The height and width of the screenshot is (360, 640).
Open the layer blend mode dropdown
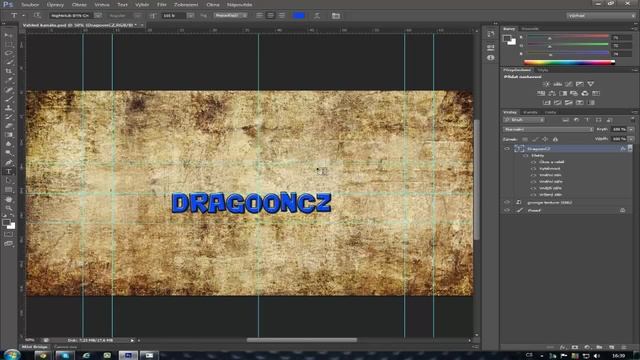(x=548, y=129)
